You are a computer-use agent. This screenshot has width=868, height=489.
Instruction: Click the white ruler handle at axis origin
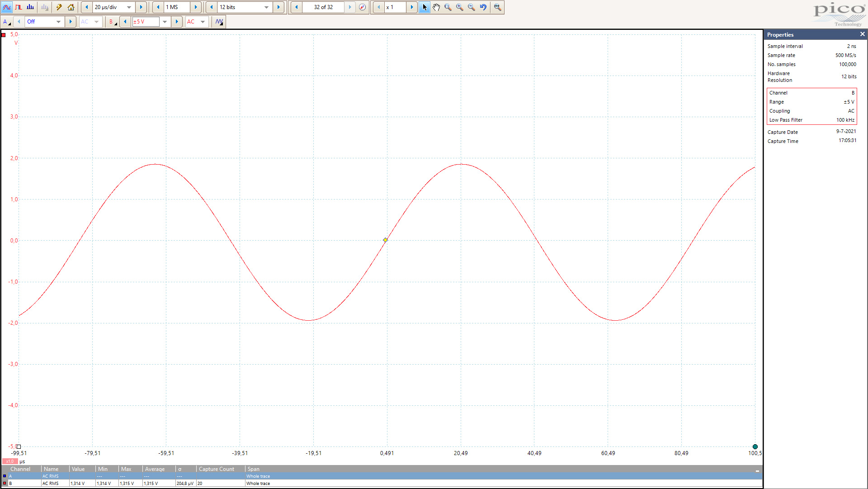point(19,447)
